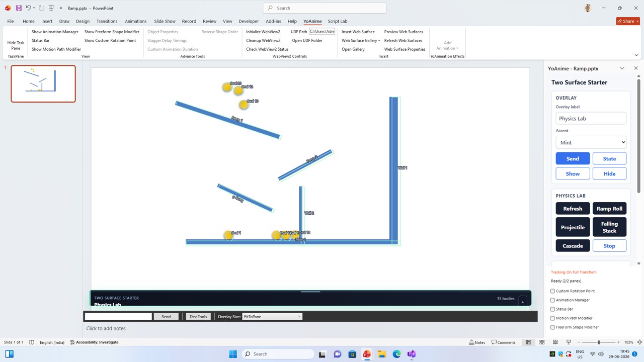Expand the task pane options chevron
Viewport: 644px width, 362px height.
[622, 68]
